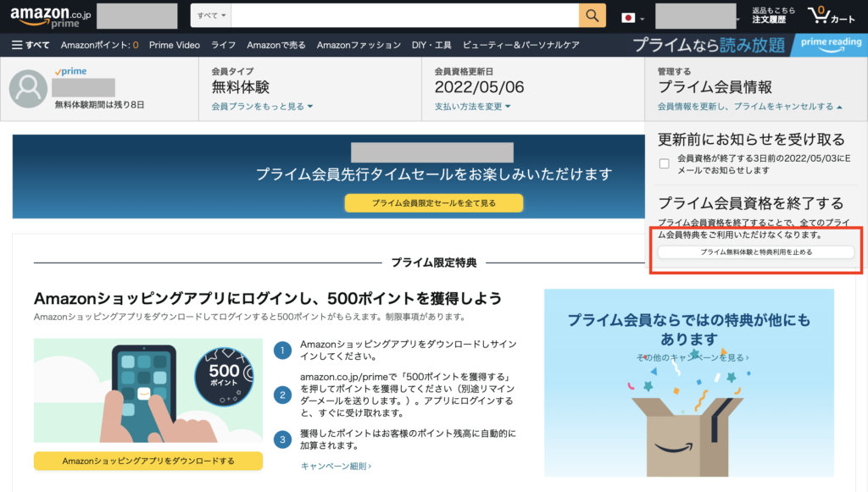868x492 pixels.
Task: Open the すべて search category dropdown
Action: [211, 15]
